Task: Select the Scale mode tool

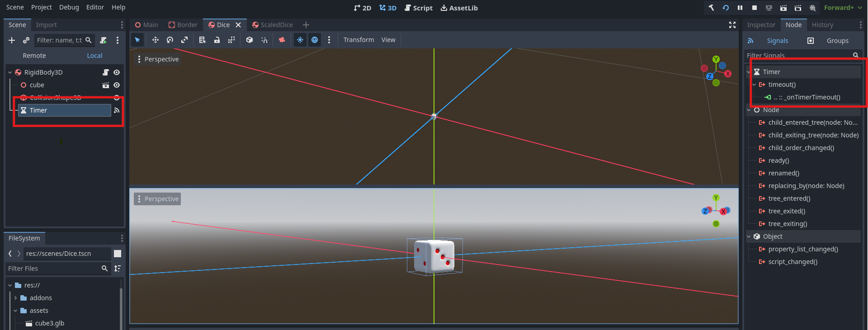Action: tap(184, 40)
